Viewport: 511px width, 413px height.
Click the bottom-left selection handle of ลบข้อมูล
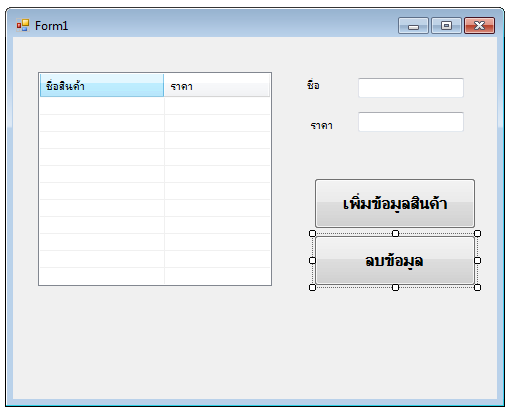[312, 287]
